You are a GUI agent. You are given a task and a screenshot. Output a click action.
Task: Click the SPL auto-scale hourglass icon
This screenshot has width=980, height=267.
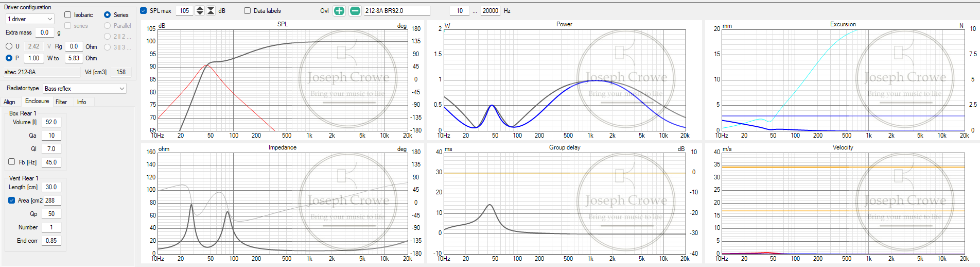(x=211, y=11)
